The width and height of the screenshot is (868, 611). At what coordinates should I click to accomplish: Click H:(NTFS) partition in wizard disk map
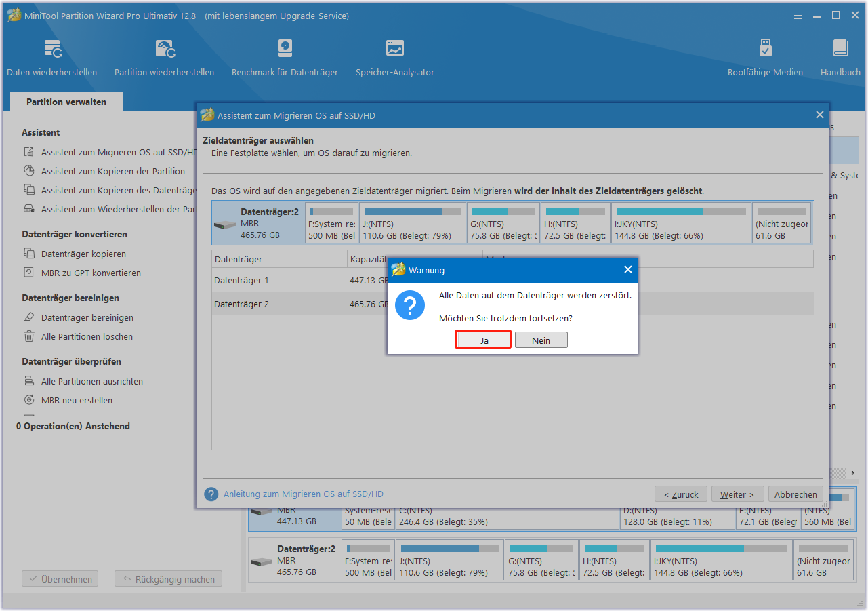(x=575, y=223)
